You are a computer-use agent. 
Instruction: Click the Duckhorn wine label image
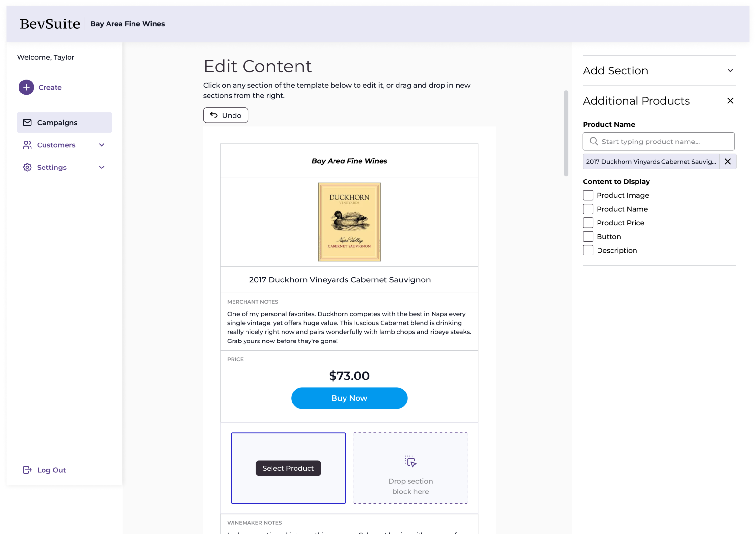tap(349, 222)
